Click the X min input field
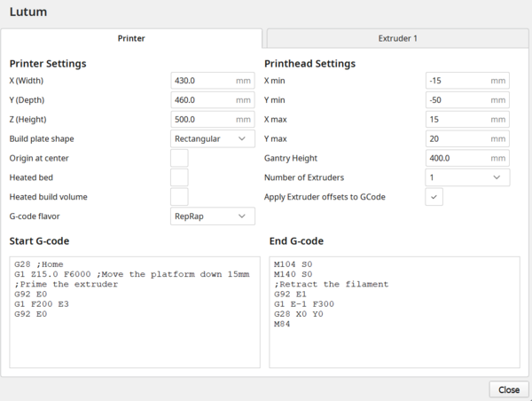The width and height of the screenshot is (532, 401). pos(467,81)
